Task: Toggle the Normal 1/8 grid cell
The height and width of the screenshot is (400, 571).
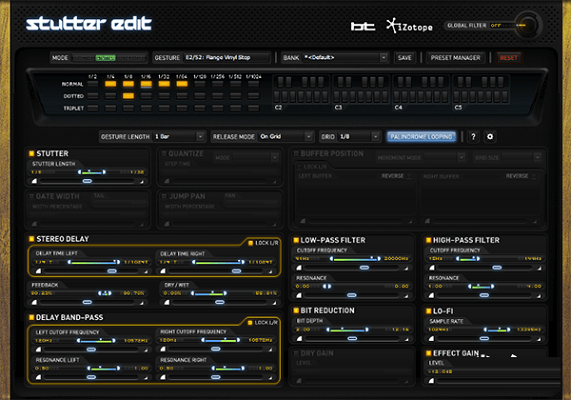Action: tap(128, 84)
